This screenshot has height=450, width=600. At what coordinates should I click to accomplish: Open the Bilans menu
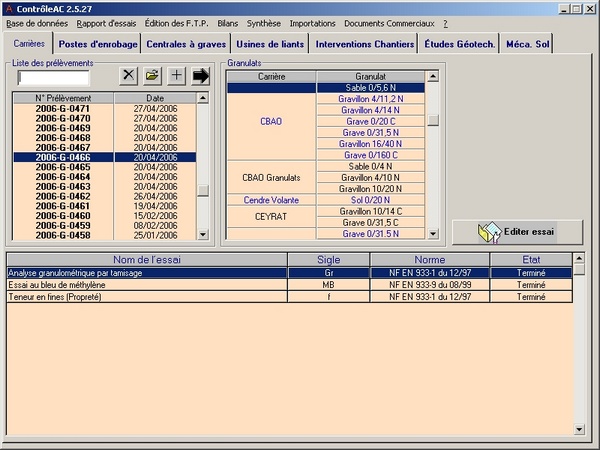230,23
